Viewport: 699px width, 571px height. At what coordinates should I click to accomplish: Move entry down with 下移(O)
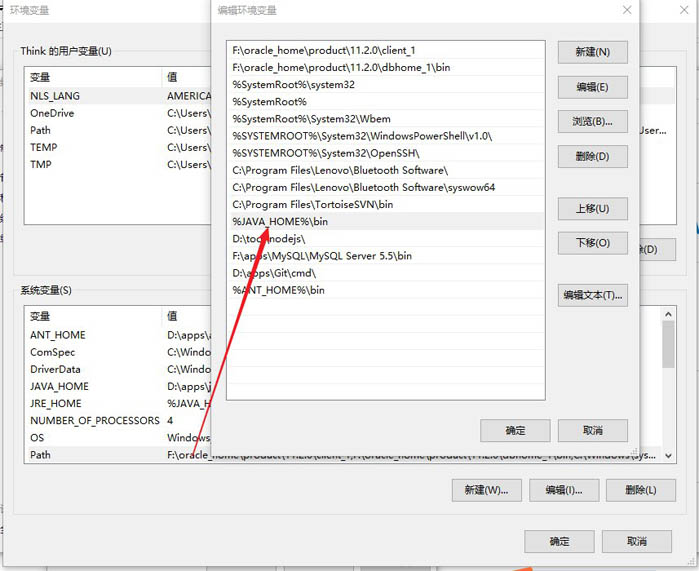[x=592, y=243]
